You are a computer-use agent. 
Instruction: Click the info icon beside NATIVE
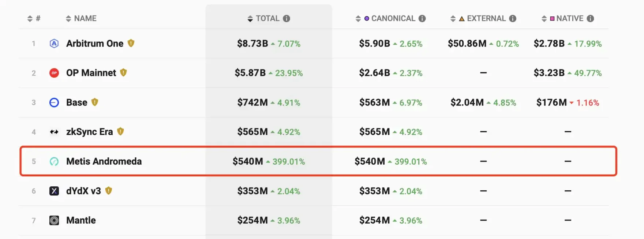[x=590, y=19]
